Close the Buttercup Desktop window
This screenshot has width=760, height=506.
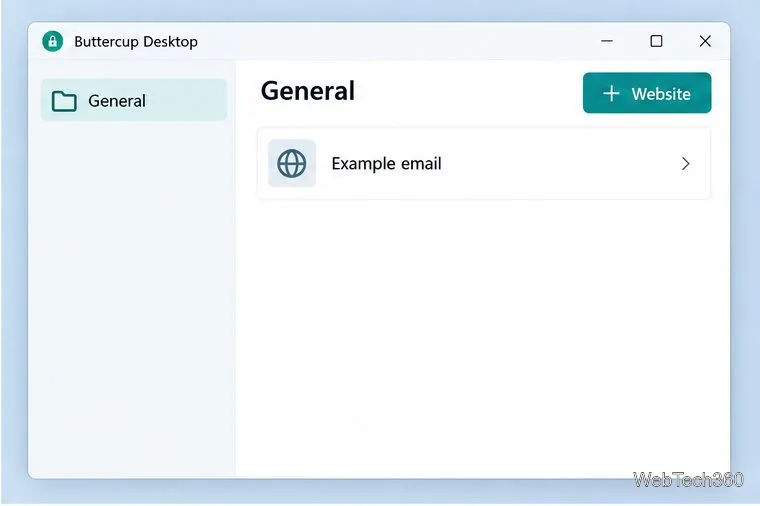click(x=705, y=41)
